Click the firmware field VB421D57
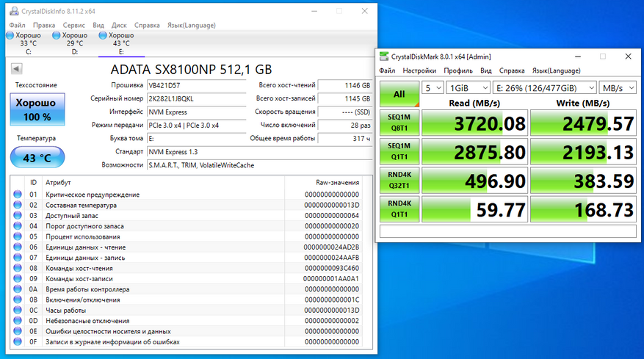 196,85
